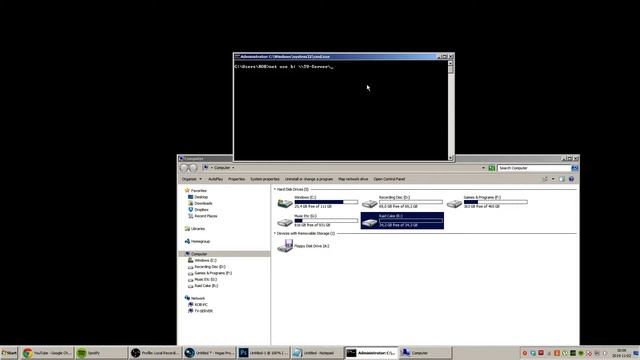
Task: Select Computer in navigation pane
Action: [x=199, y=254]
